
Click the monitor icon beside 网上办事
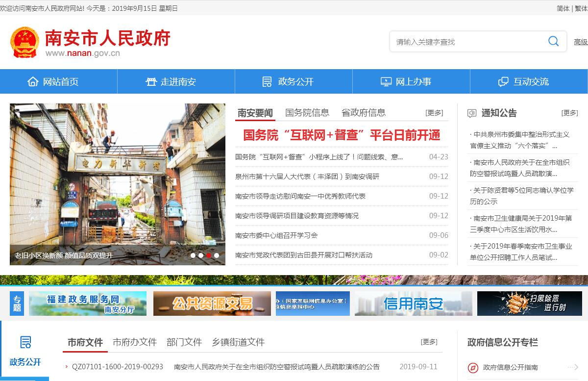click(x=386, y=81)
